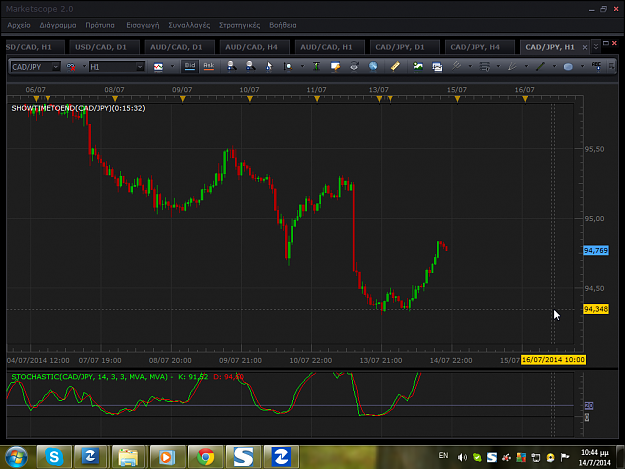Image resolution: width=625 pixels, height=469 pixels.
Task: Expand the levels lines tool dropdown arrow
Action: 498,67
